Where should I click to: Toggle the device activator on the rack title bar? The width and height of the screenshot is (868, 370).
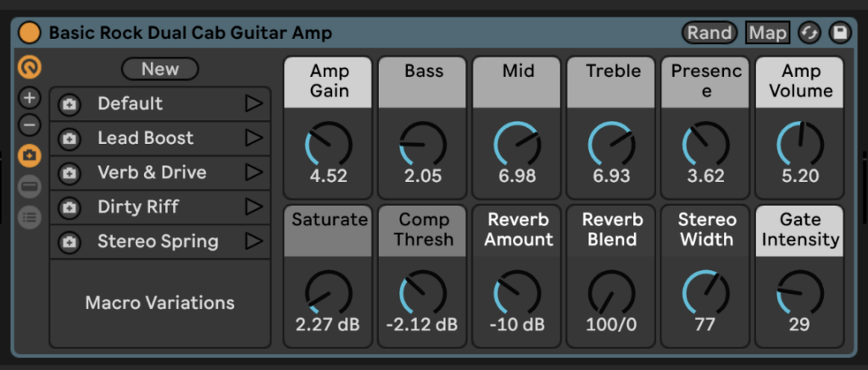(30, 33)
